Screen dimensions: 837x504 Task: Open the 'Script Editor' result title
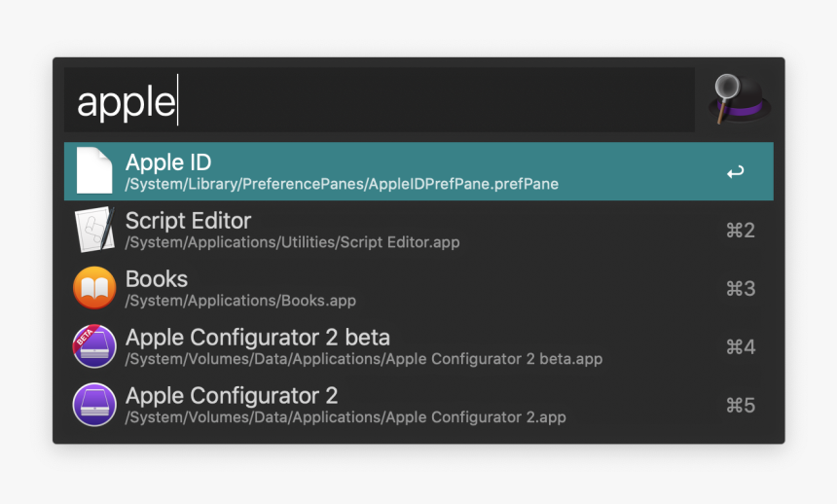[188, 221]
